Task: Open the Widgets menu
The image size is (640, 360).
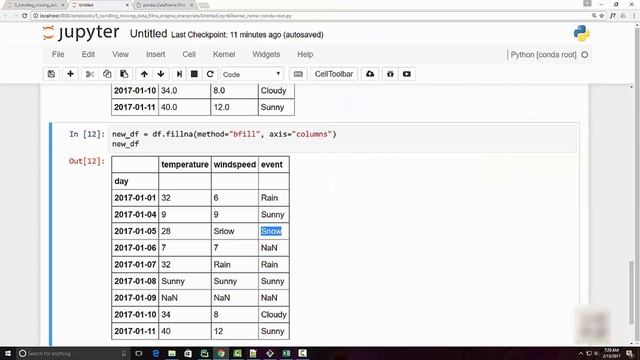Action: [x=266, y=54]
